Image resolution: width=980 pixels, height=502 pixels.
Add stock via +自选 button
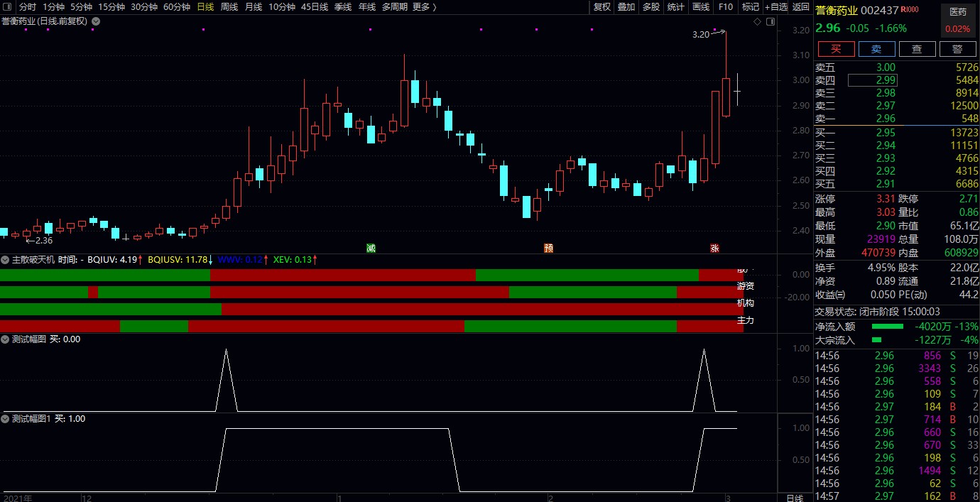(776, 7)
